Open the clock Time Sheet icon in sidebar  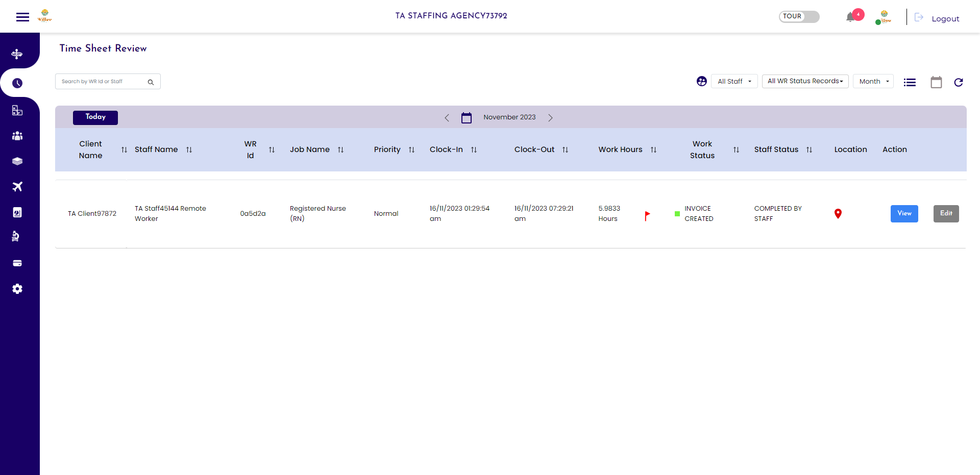coord(17,83)
